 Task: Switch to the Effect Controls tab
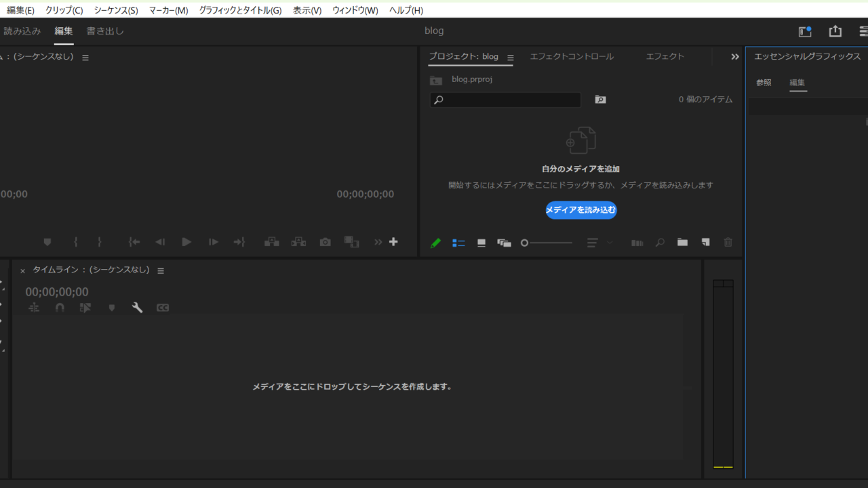pos(572,56)
